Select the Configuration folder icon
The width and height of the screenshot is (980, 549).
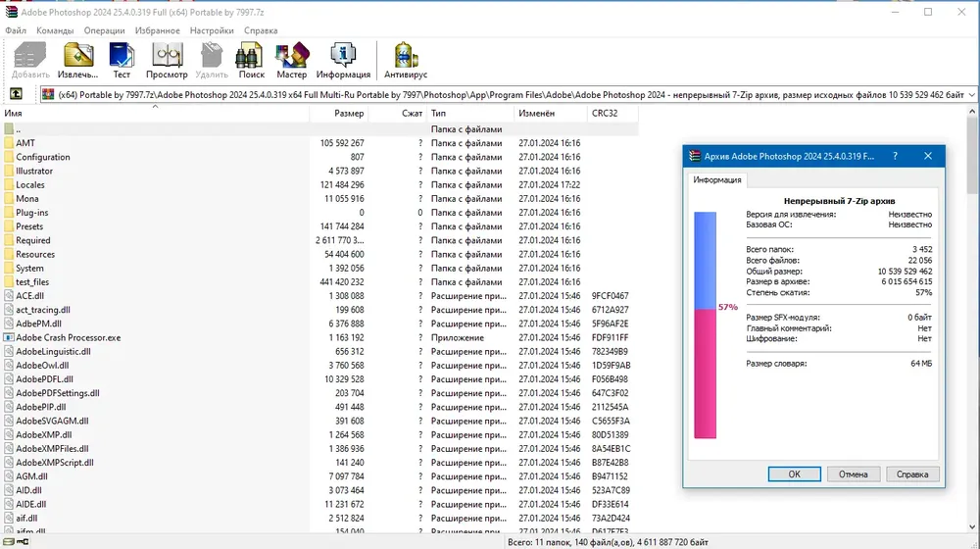coord(9,157)
